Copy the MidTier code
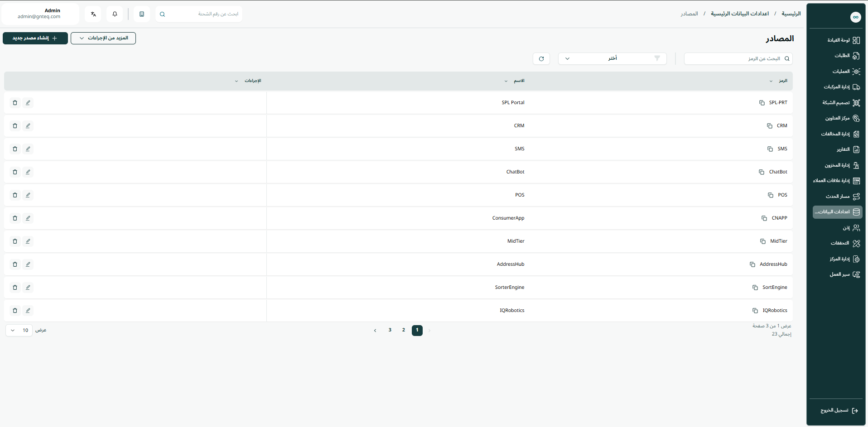This screenshot has width=868, height=427. [x=763, y=241]
